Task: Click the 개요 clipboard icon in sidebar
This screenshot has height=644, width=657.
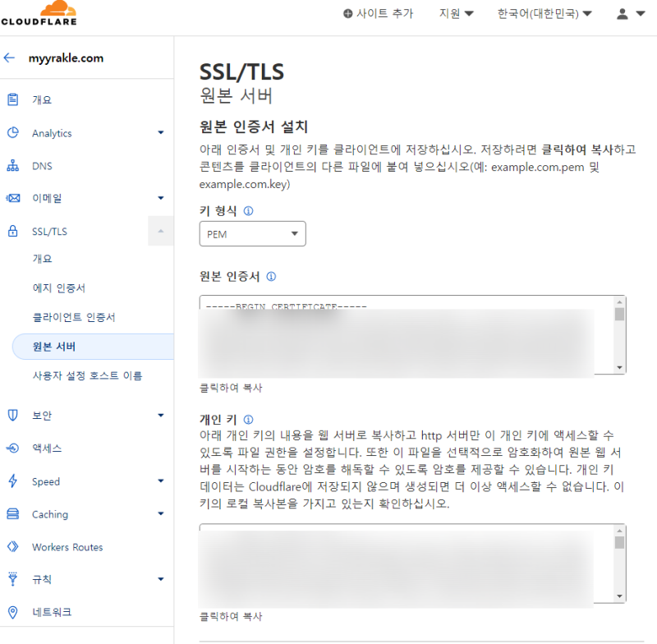Action: coord(12,99)
